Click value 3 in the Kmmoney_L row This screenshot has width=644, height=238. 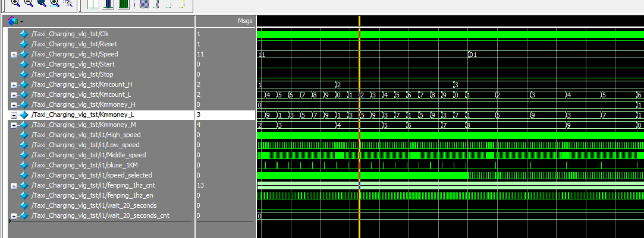(199, 115)
